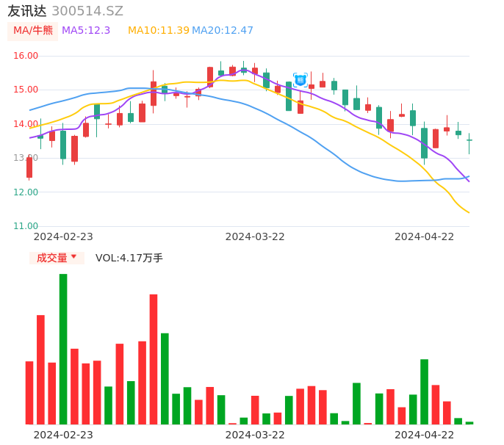
Task: Click the last small green volume bar at the far right
Action: point(469,423)
